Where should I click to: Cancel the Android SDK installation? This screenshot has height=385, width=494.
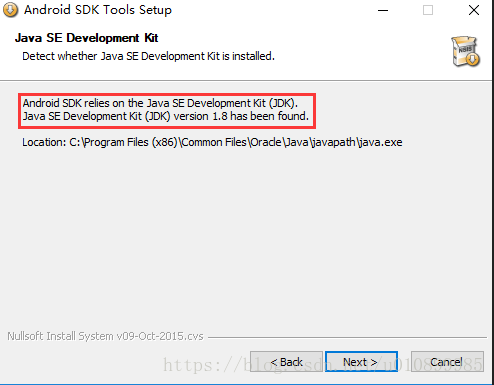447,362
